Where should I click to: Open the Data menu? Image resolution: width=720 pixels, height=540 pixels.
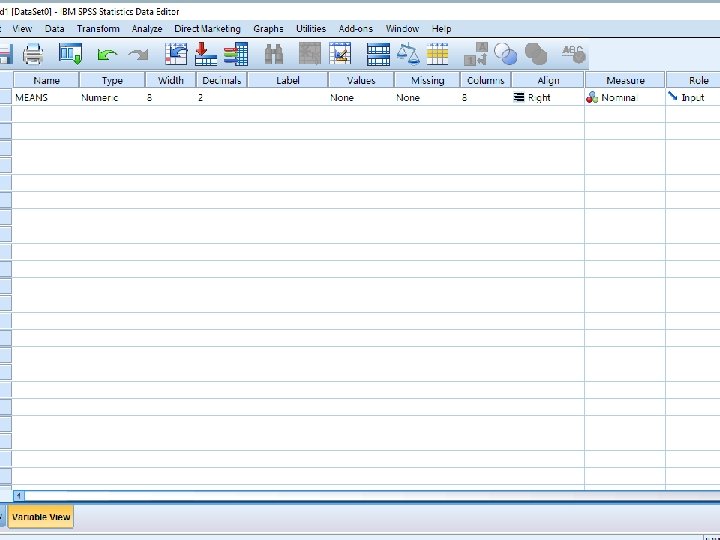coord(55,28)
